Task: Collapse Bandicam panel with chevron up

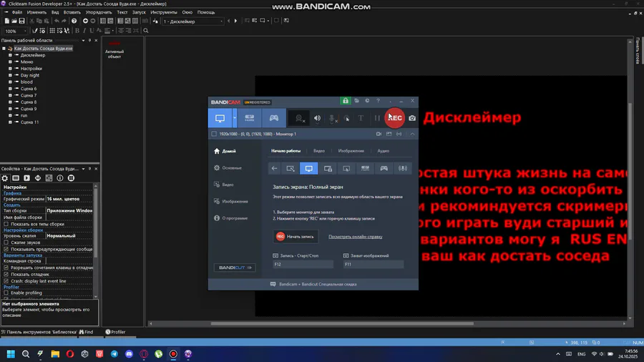Action: pyautogui.click(x=412, y=134)
